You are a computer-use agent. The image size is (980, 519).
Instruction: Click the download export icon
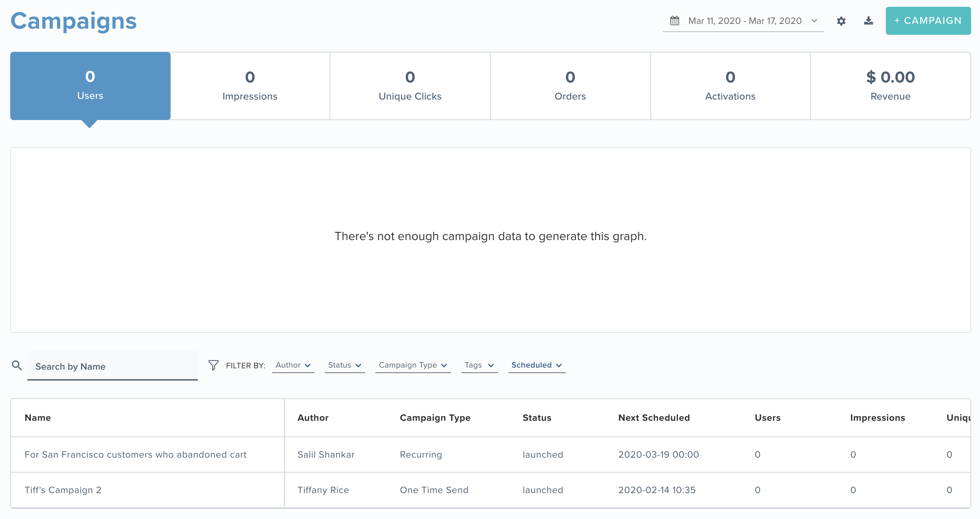(x=868, y=20)
